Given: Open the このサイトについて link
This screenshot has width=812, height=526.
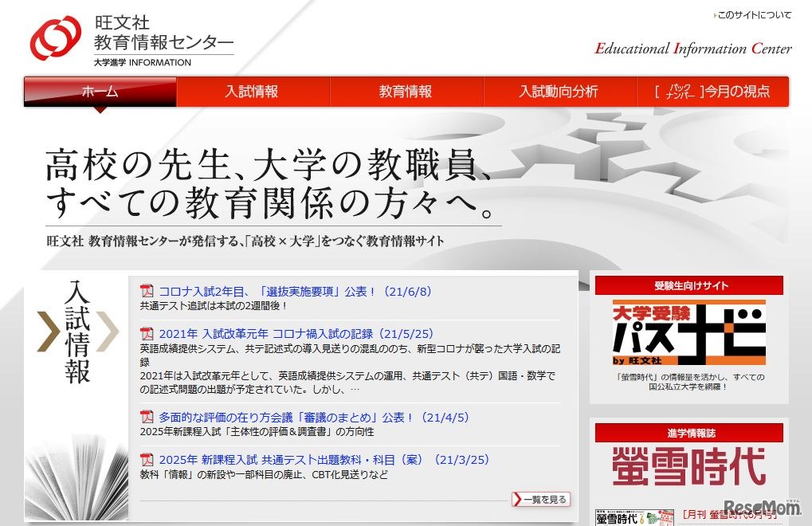Looking at the screenshot, I should [754, 15].
